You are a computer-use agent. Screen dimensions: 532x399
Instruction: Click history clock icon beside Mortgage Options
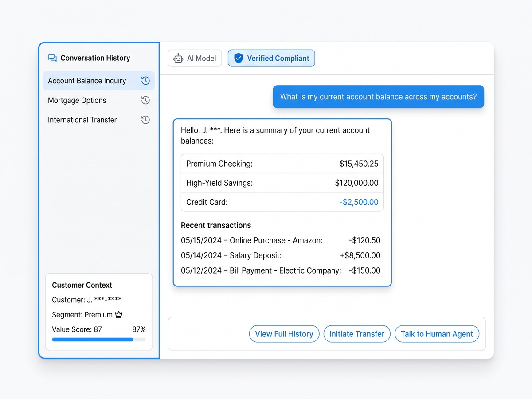pos(145,100)
